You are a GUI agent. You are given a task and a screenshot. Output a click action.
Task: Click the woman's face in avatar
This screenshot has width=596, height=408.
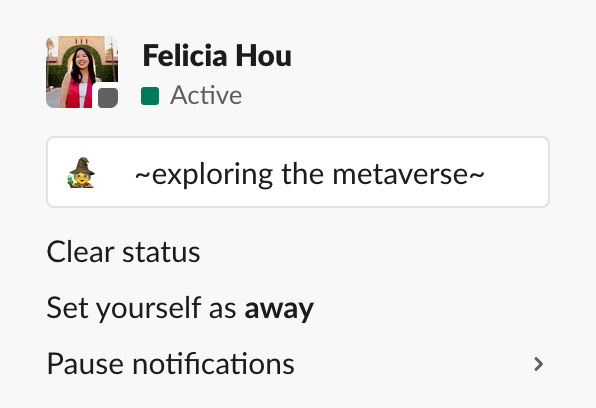pyautogui.click(x=81, y=59)
